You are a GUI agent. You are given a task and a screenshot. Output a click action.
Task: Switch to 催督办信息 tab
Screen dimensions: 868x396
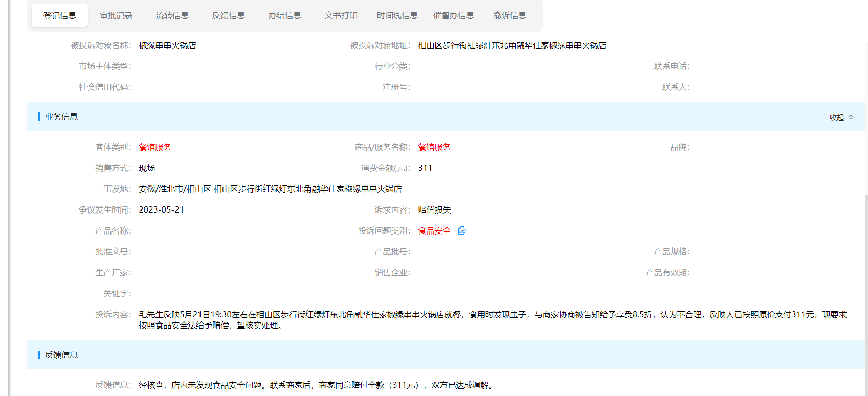[454, 15]
